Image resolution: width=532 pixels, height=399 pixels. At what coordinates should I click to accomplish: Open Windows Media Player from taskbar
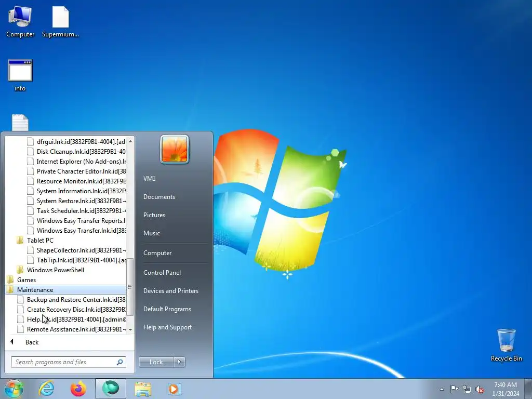tap(175, 389)
